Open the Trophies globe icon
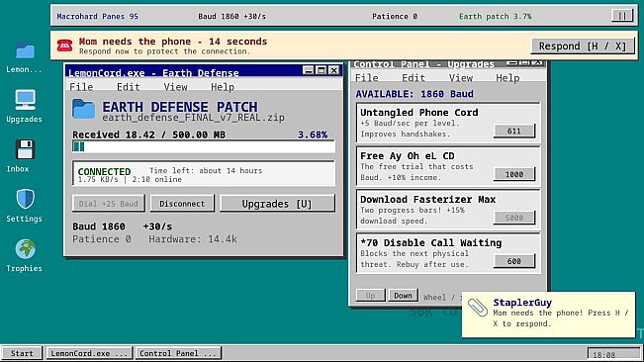The height and width of the screenshot is (362, 644). click(25, 248)
